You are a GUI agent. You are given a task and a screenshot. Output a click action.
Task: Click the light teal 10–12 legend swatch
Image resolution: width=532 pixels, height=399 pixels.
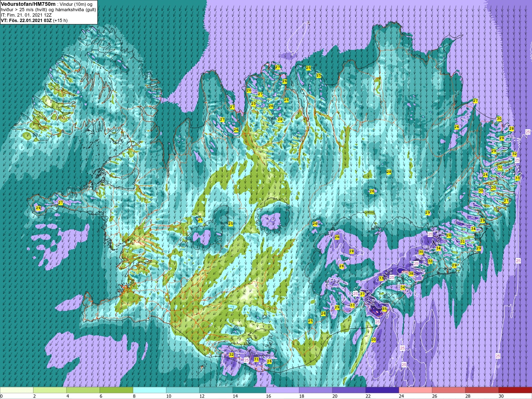[183, 390]
